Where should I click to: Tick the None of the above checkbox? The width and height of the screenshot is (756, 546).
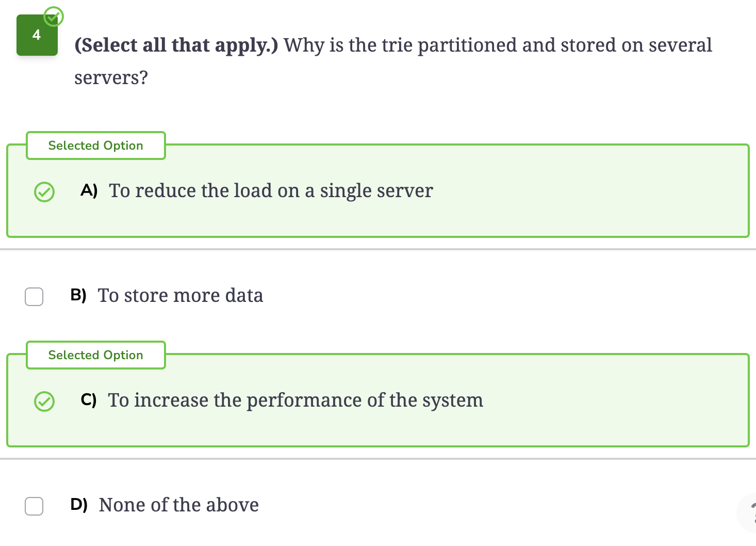[34, 506]
